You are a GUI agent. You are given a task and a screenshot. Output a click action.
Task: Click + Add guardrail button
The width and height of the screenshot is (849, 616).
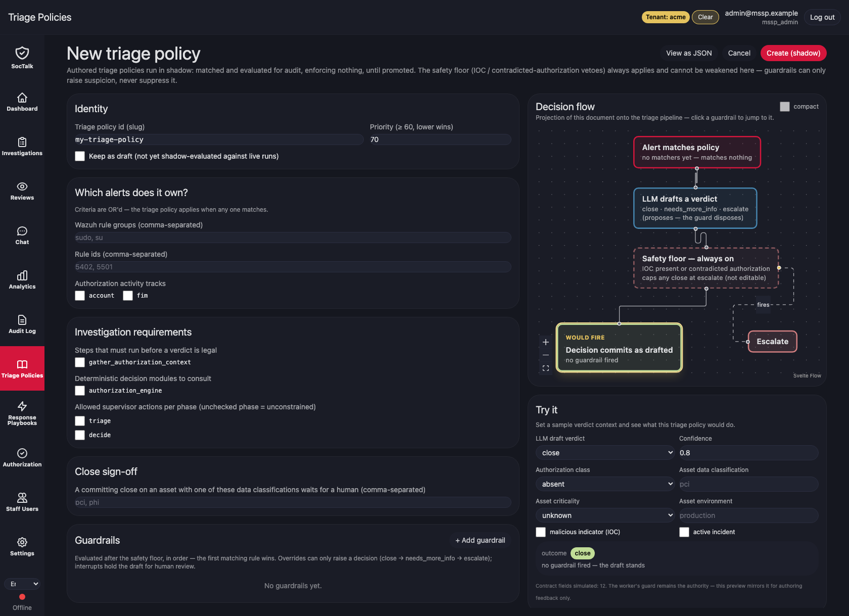480,540
